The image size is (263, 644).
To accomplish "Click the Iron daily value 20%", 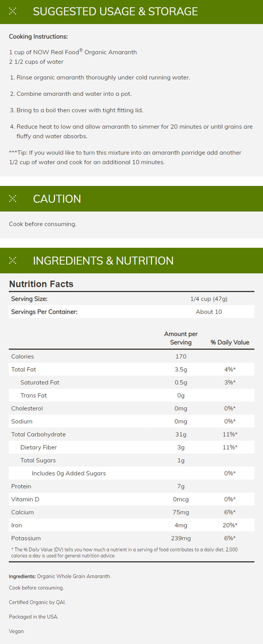I will [x=230, y=525].
